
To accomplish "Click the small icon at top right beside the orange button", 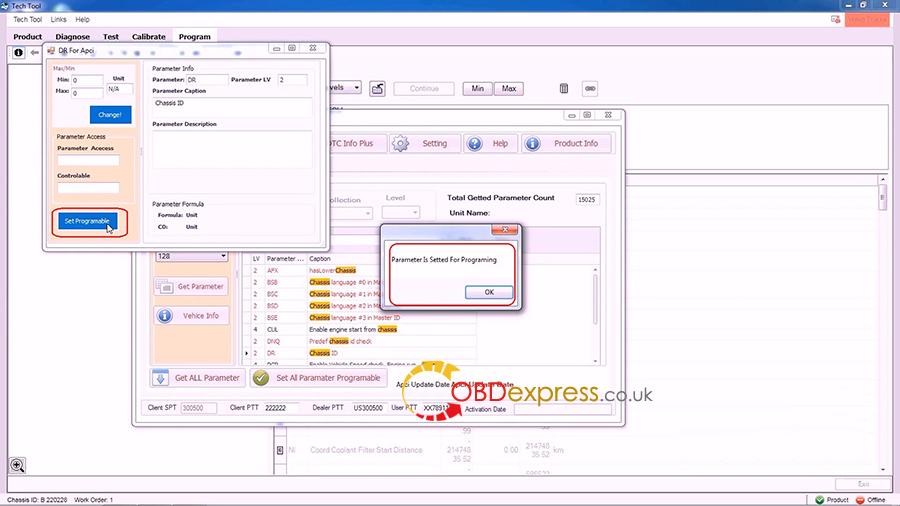I will pos(835,20).
